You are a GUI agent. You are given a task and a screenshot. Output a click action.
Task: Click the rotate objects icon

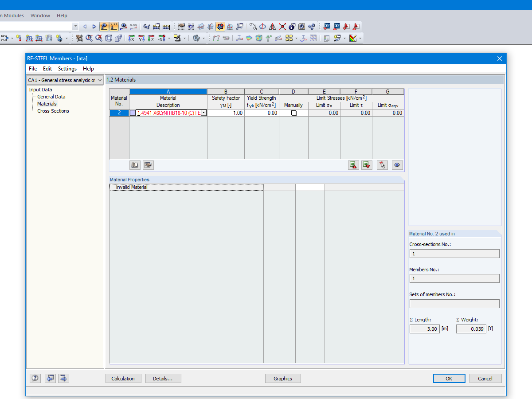[263, 27]
